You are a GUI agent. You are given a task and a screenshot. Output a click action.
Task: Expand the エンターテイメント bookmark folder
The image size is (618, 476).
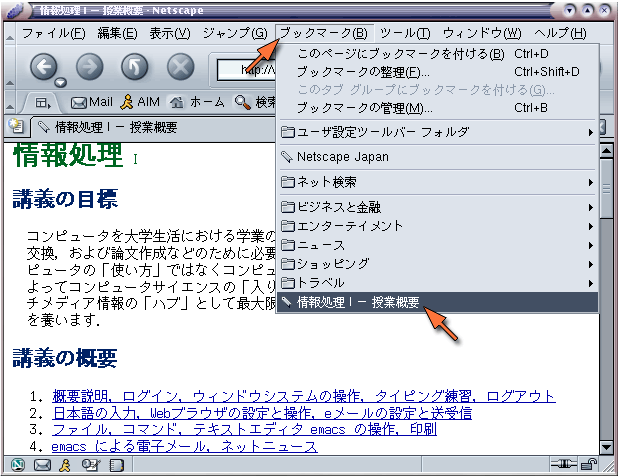(x=437, y=226)
